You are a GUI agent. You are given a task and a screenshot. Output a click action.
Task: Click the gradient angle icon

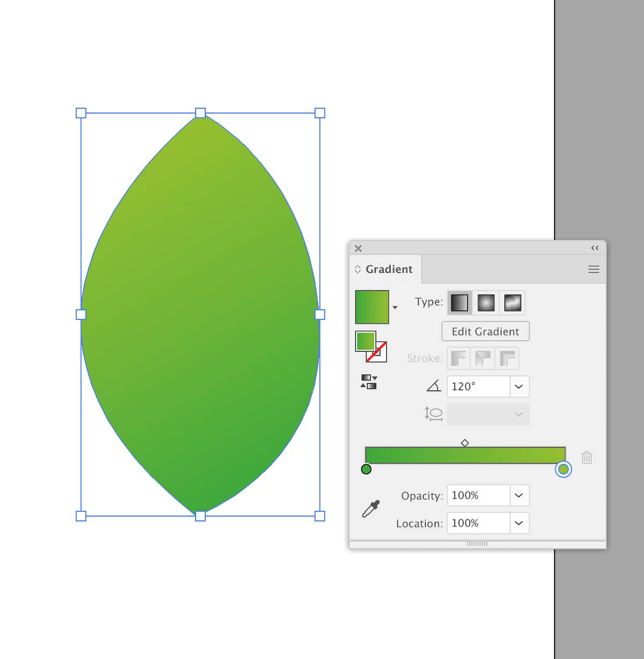point(434,386)
